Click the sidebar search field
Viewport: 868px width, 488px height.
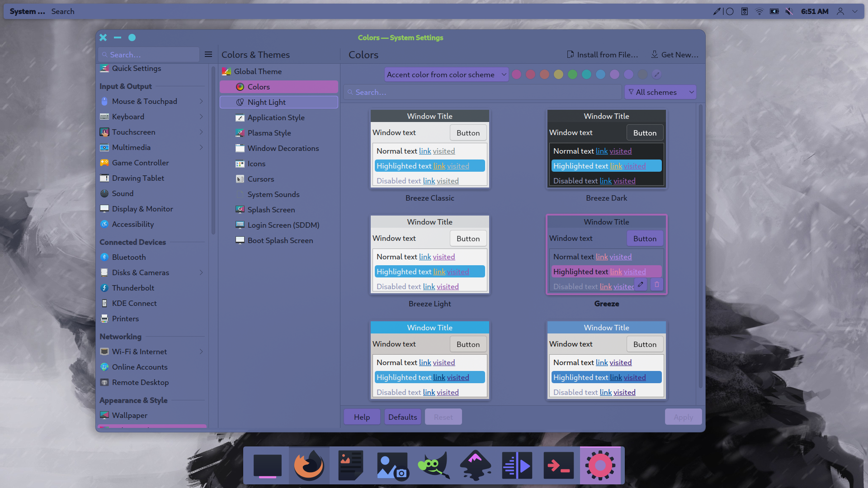(x=149, y=54)
